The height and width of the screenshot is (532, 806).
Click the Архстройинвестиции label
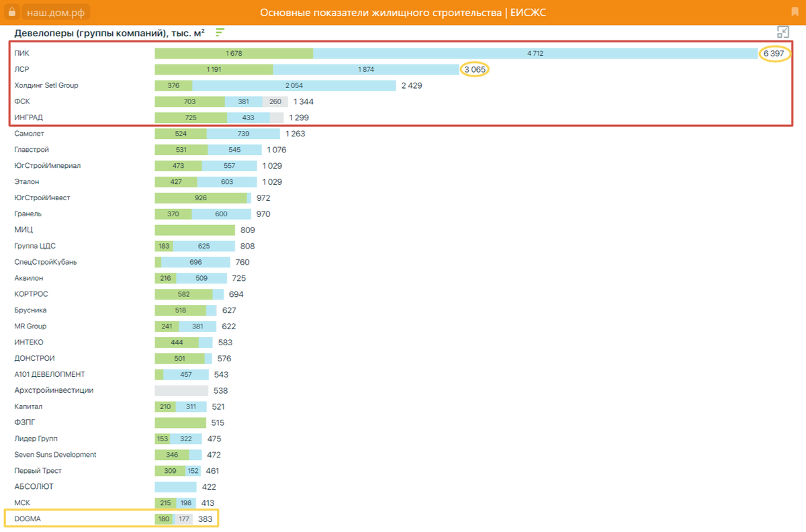point(54,390)
